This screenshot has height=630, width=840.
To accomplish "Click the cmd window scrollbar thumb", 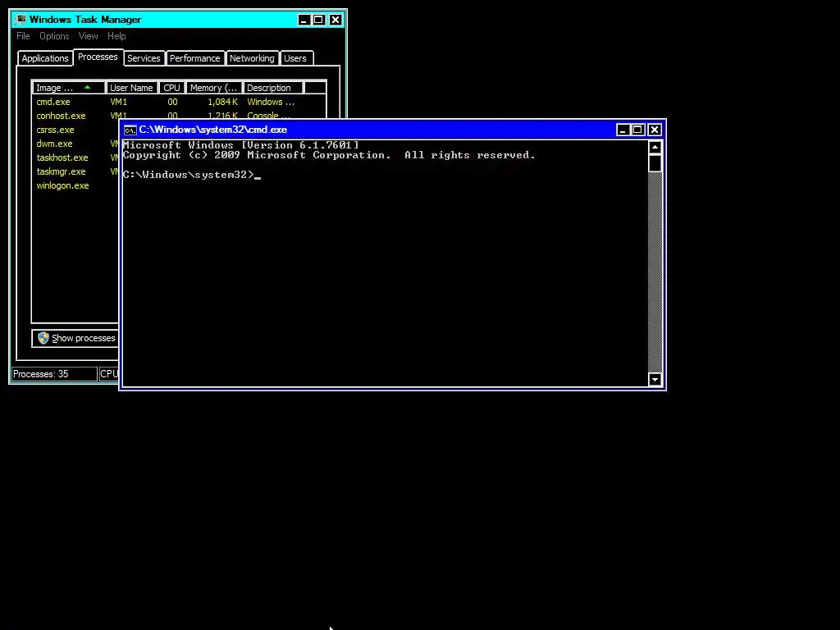I will tap(655, 163).
